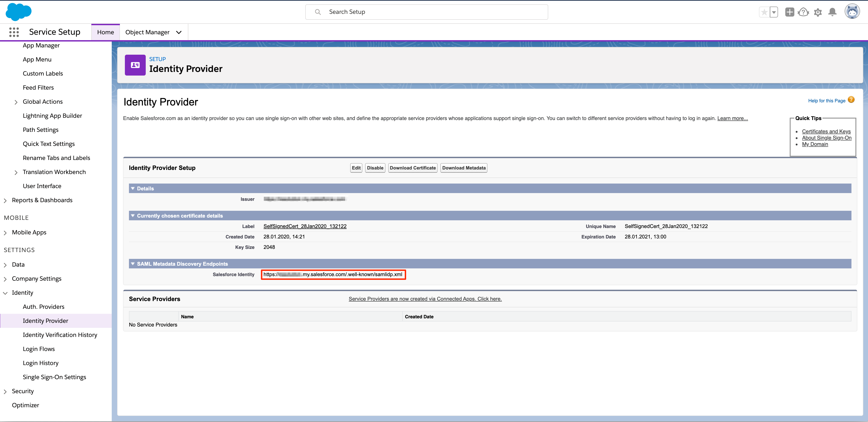This screenshot has width=868, height=422.
Task: Open User Interface in sidebar
Action: (42, 186)
